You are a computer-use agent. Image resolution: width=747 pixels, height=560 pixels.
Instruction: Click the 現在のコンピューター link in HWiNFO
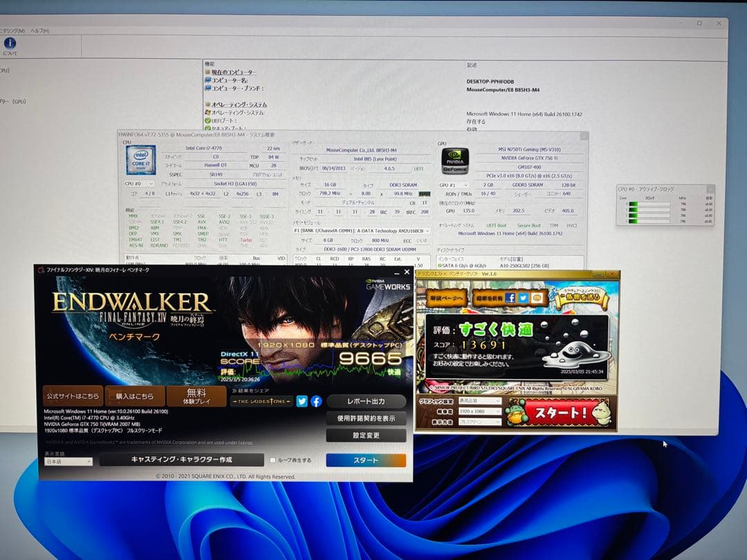(x=231, y=72)
